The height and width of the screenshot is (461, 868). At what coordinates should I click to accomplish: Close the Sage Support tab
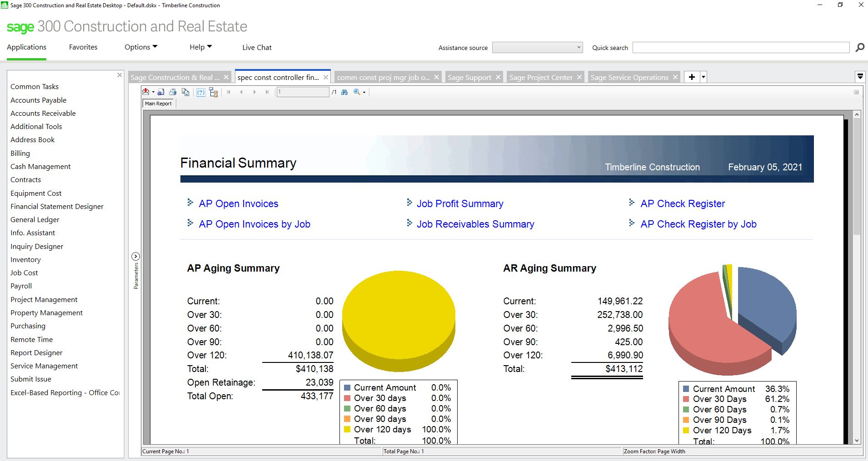coord(498,77)
